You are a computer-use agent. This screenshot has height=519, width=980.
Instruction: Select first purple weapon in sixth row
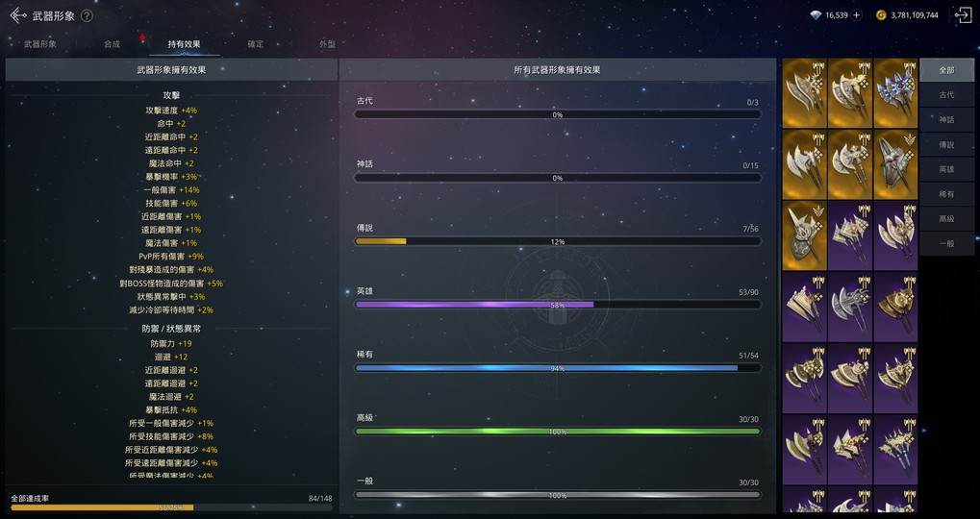point(804,449)
